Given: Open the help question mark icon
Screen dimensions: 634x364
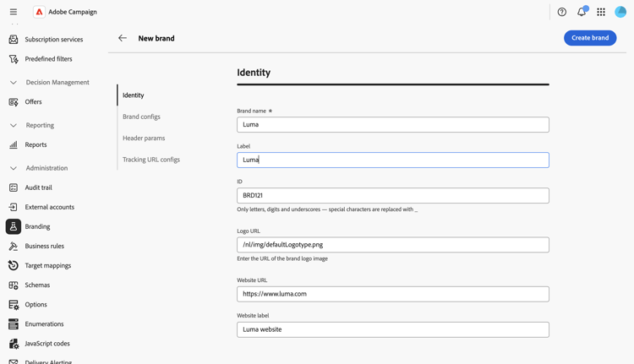Looking at the screenshot, I should click(x=561, y=12).
